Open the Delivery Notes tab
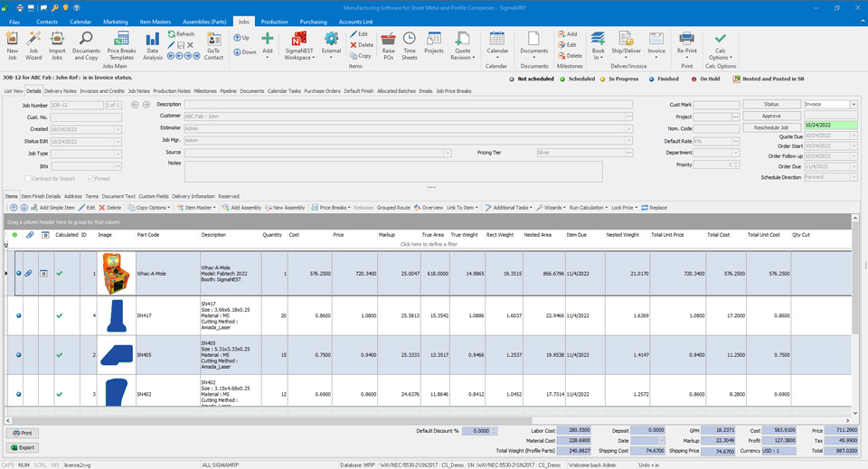The image size is (868, 469). click(x=61, y=91)
